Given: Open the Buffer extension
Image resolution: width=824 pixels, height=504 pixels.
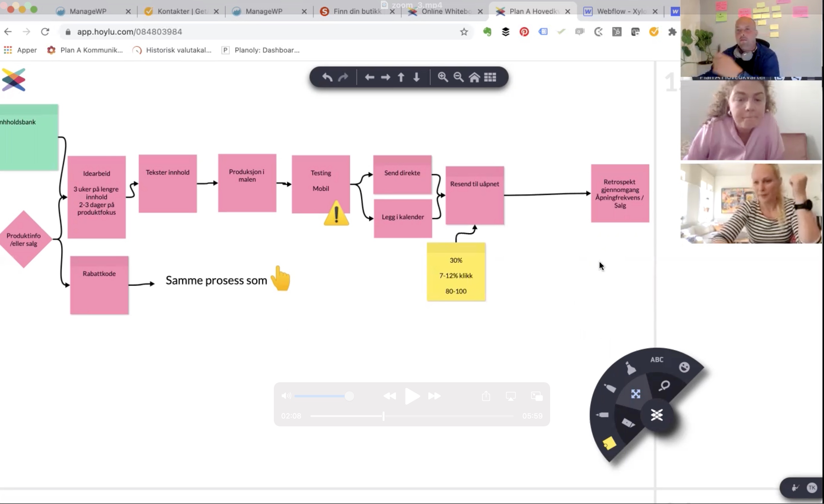Looking at the screenshot, I should pos(506,32).
